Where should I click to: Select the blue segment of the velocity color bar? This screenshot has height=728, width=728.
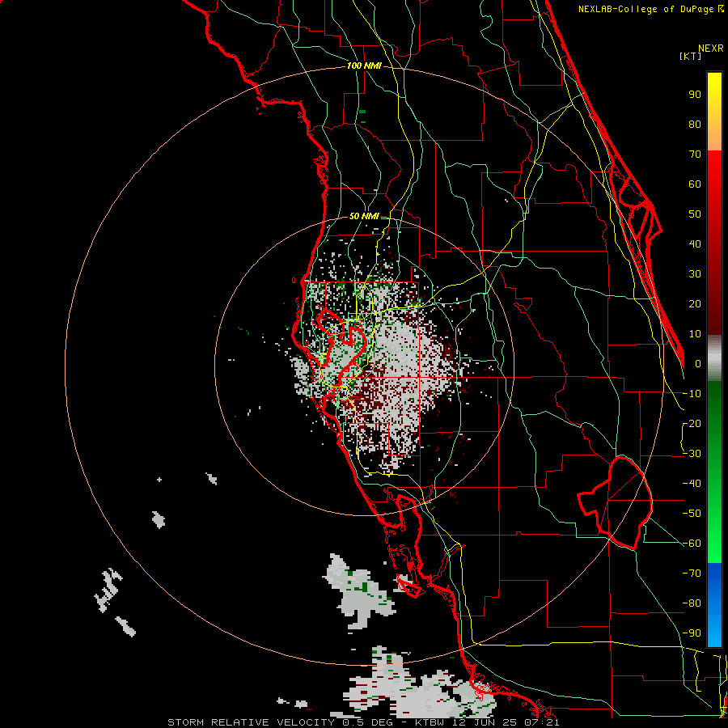tap(714, 604)
